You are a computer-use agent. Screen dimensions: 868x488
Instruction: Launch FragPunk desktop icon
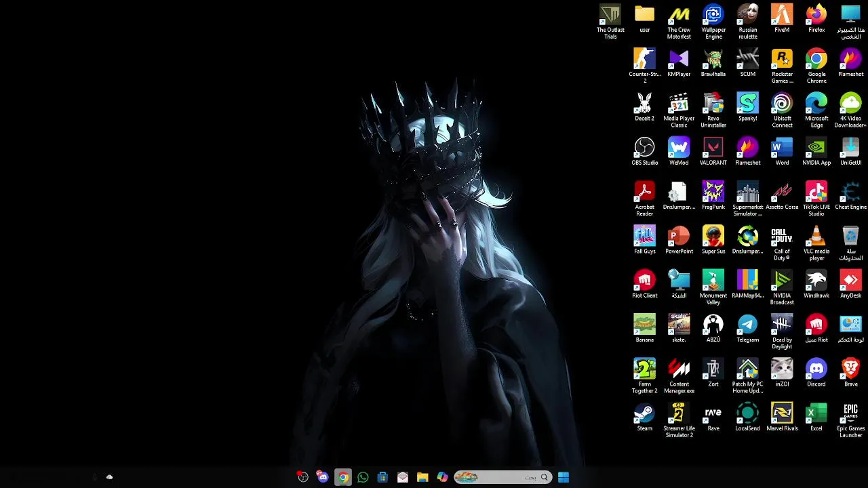pos(713,195)
